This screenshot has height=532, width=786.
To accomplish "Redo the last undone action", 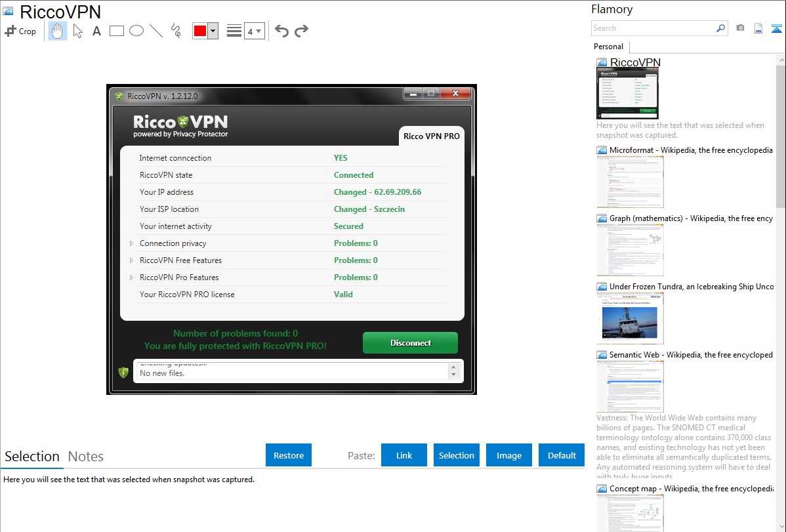I will [x=301, y=31].
